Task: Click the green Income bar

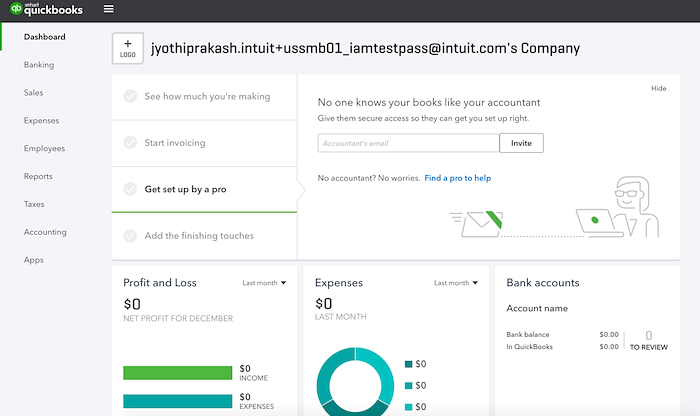Action: pos(178,373)
